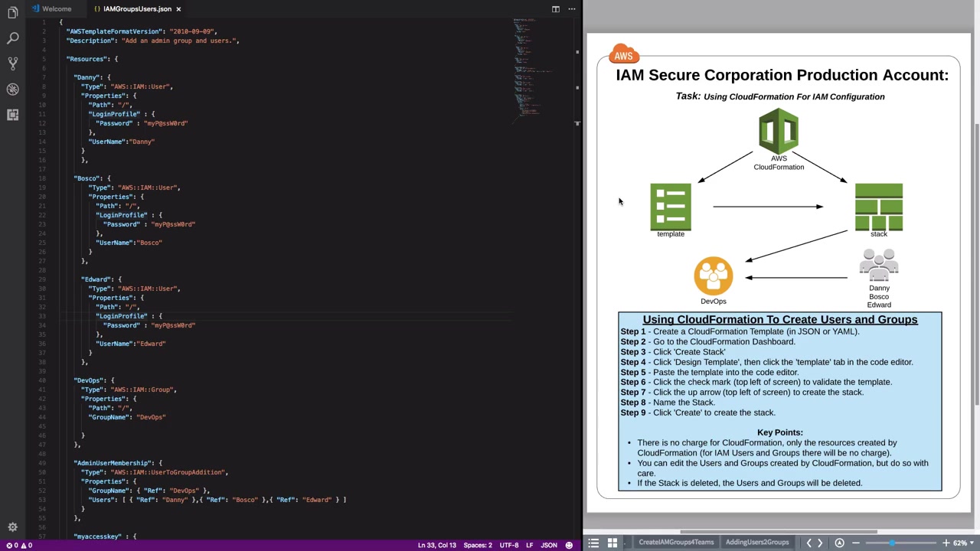980x551 pixels.
Task: Adjust the zoom slider handle
Action: tap(891, 543)
